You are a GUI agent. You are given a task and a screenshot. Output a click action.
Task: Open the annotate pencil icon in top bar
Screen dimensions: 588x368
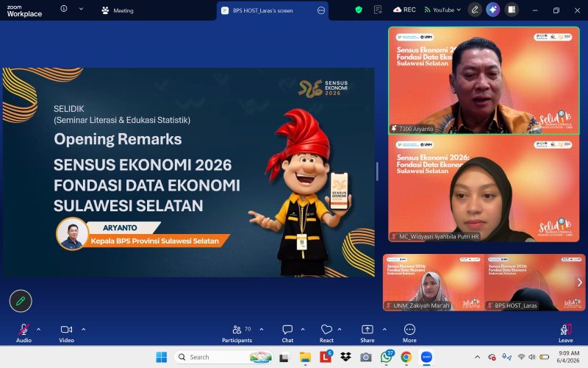(x=475, y=10)
